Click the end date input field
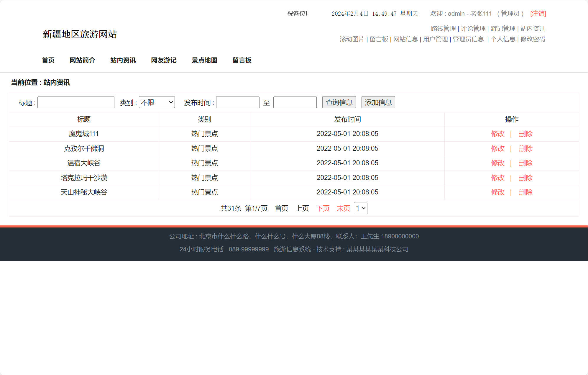Viewport: 588px width, 375px height. pyautogui.click(x=295, y=102)
